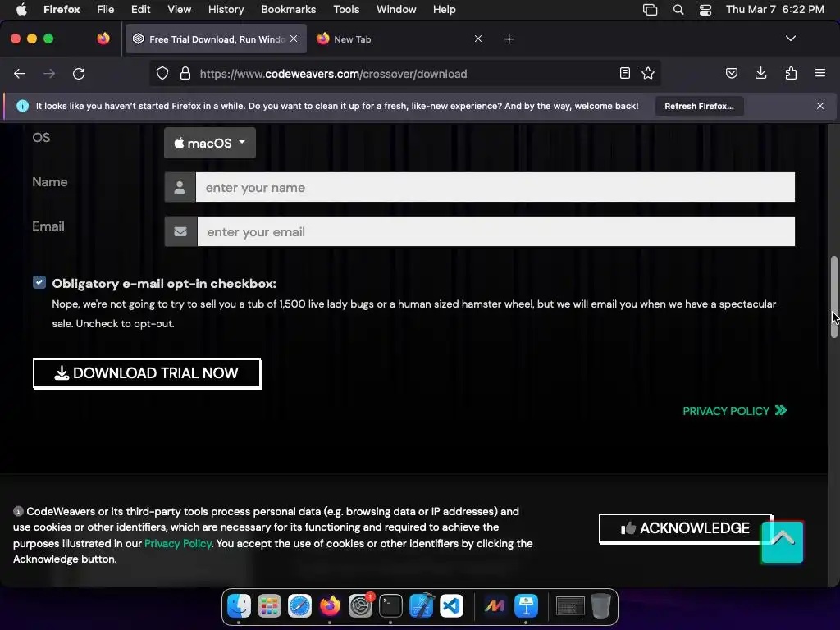Viewport: 840px width, 630px height.
Task: Focus the enter your name field
Action: (495, 188)
